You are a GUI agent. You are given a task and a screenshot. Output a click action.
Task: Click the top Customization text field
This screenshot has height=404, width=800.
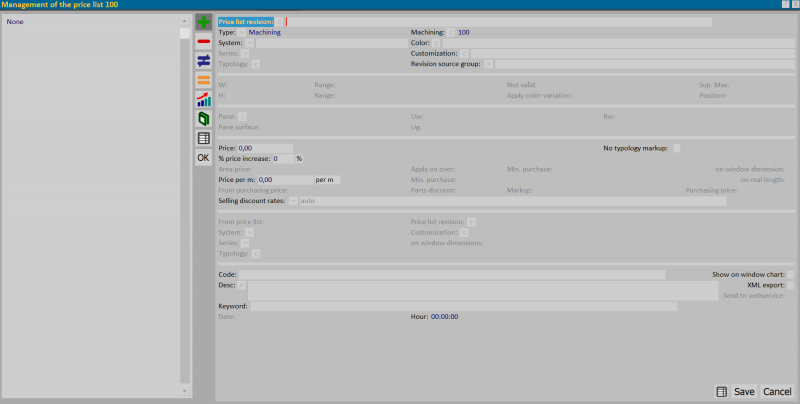click(x=633, y=54)
